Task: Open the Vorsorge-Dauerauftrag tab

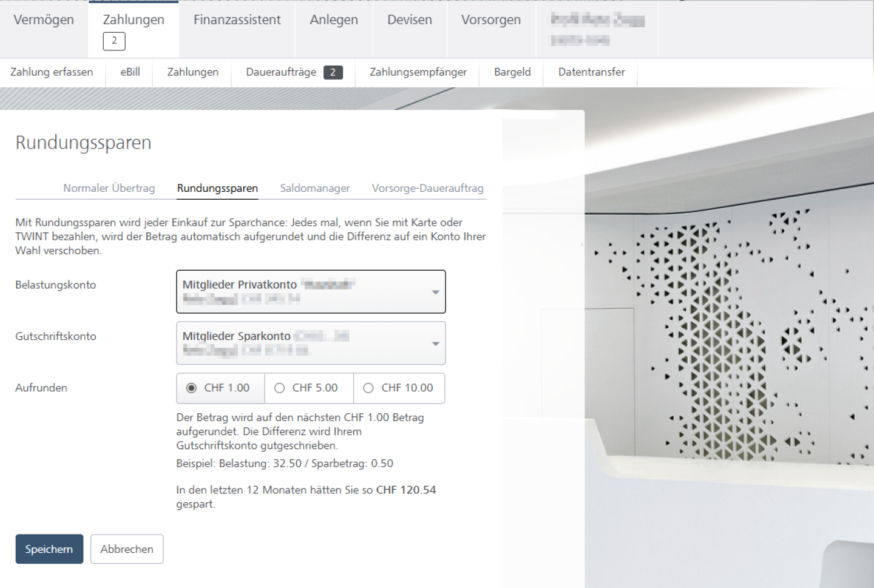Action: pos(427,188)
